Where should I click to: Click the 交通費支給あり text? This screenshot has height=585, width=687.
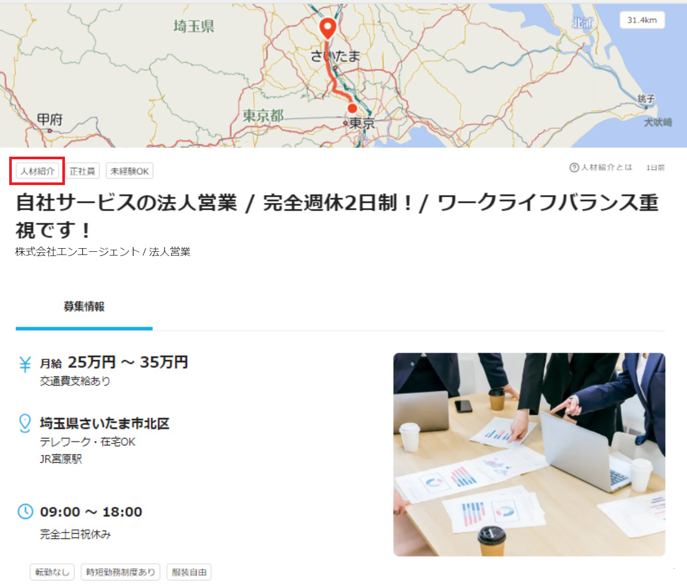[75, 381]
